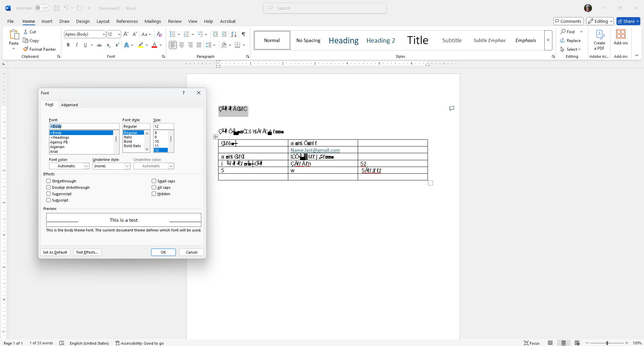Viewport: 644px width, 346px height.
Task: Center align the paragraph
Action: tap(181, 45)
